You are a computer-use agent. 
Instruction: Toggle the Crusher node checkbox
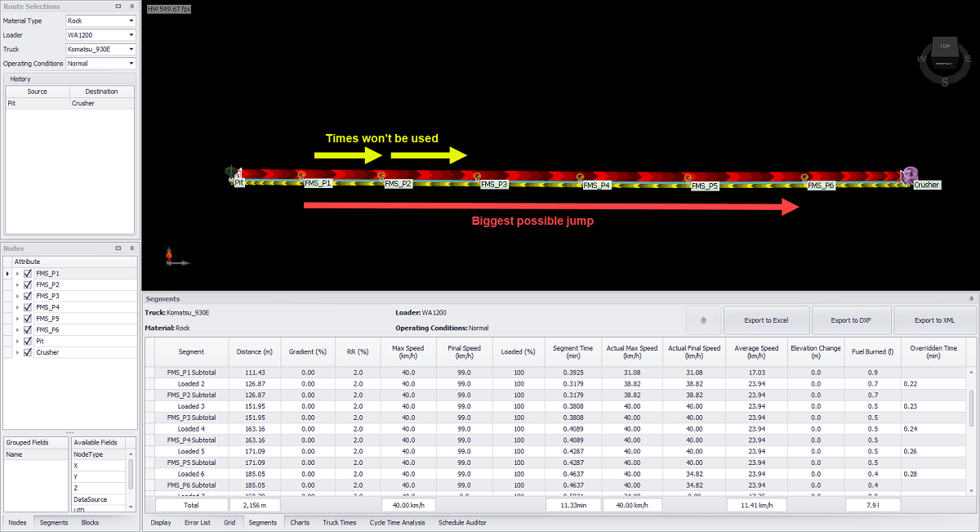pos(28,353)
